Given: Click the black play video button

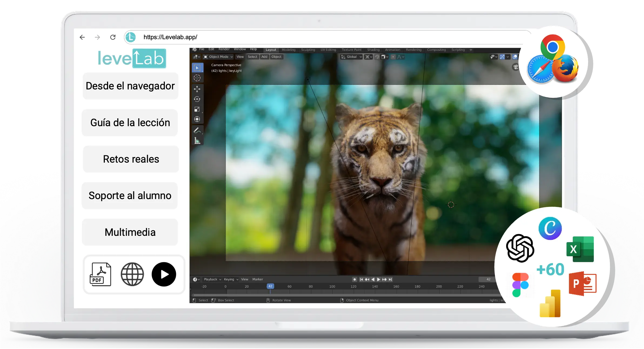Looking at the screenshot, I should click(x=164, y=274).
